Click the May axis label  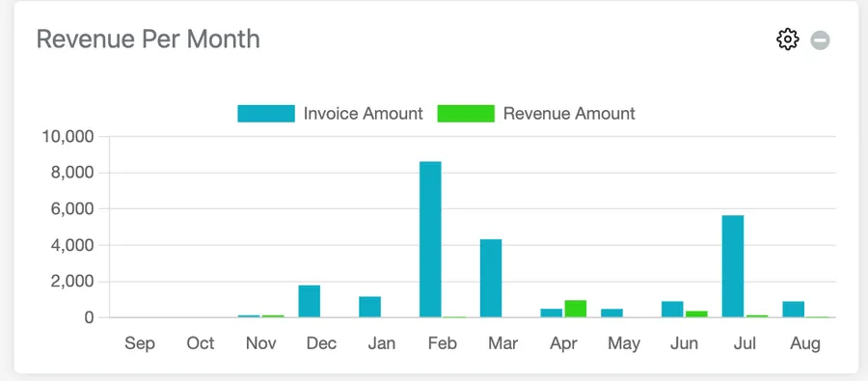[x=624, y=344]
